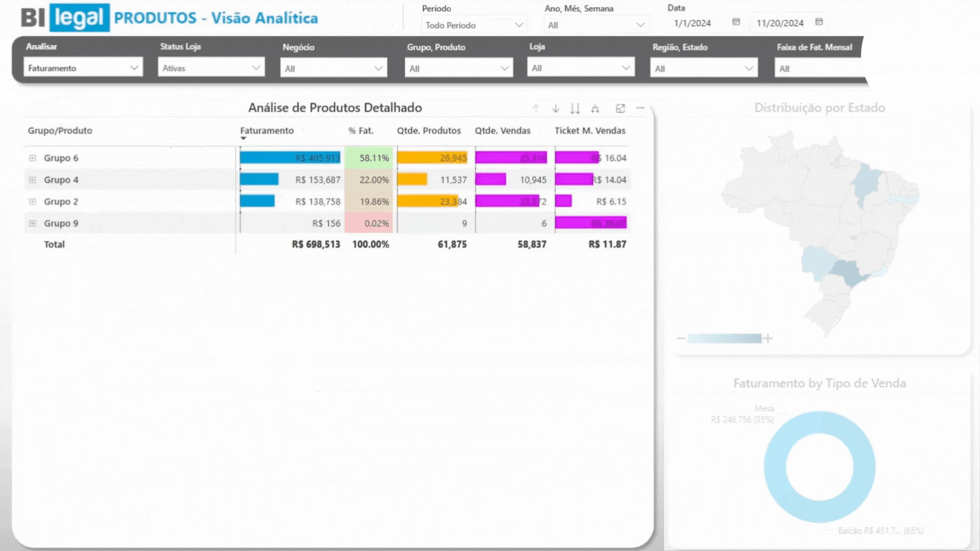Open the Status Loja dropdown
The height and width of the screenshot is (551, 980).
(211, 68)
